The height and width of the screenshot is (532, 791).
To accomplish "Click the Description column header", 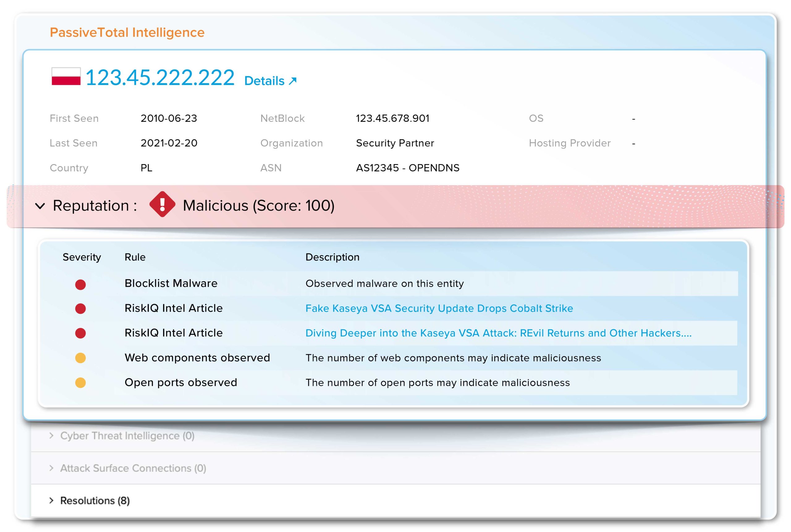I will tap(332, 257).
